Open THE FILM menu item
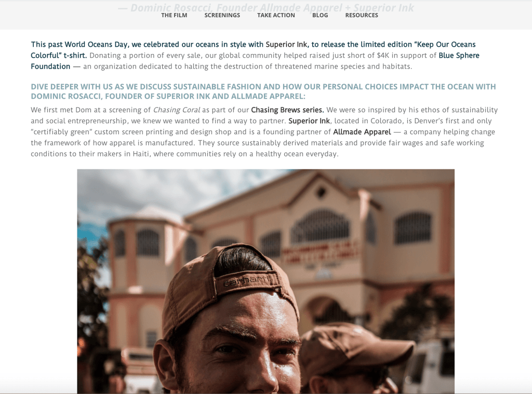532x394 pixels. pos(174,15)
